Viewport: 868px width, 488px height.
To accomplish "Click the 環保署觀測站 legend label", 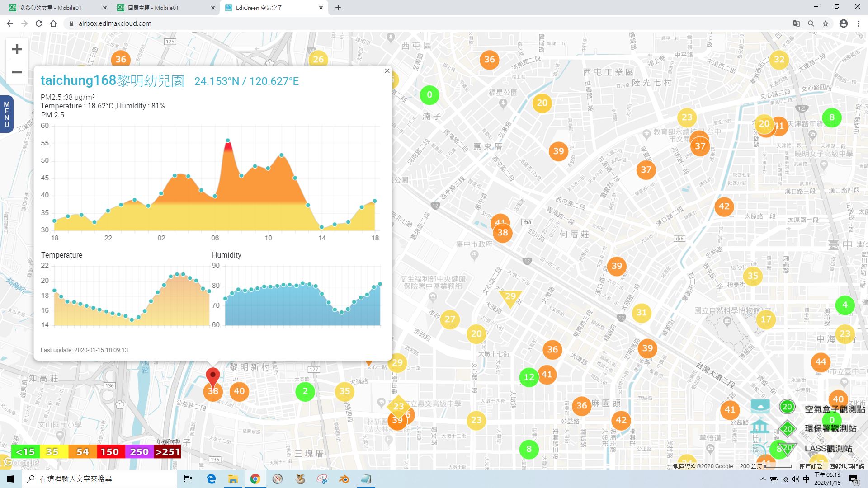I will tap(830, 428).
